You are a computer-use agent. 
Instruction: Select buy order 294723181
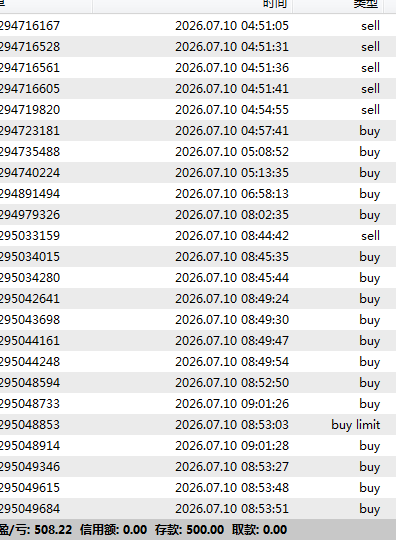point(198,131)
